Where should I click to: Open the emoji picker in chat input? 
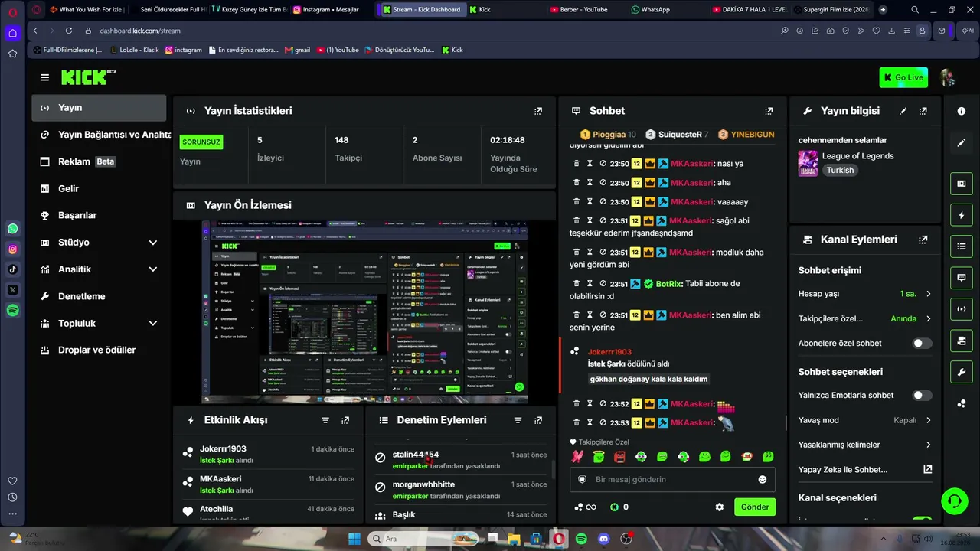tap(762, 479)
